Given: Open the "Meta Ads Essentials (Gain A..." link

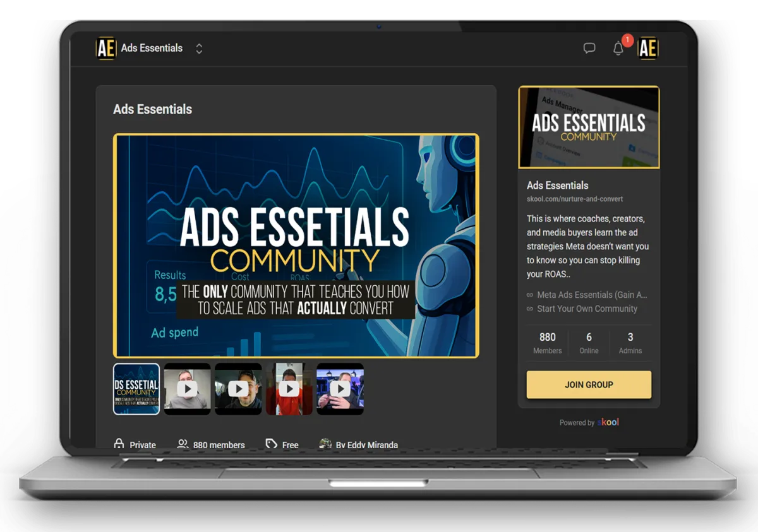Looking at the screenshot, I should pyautogui.click(x=592, y=295).
